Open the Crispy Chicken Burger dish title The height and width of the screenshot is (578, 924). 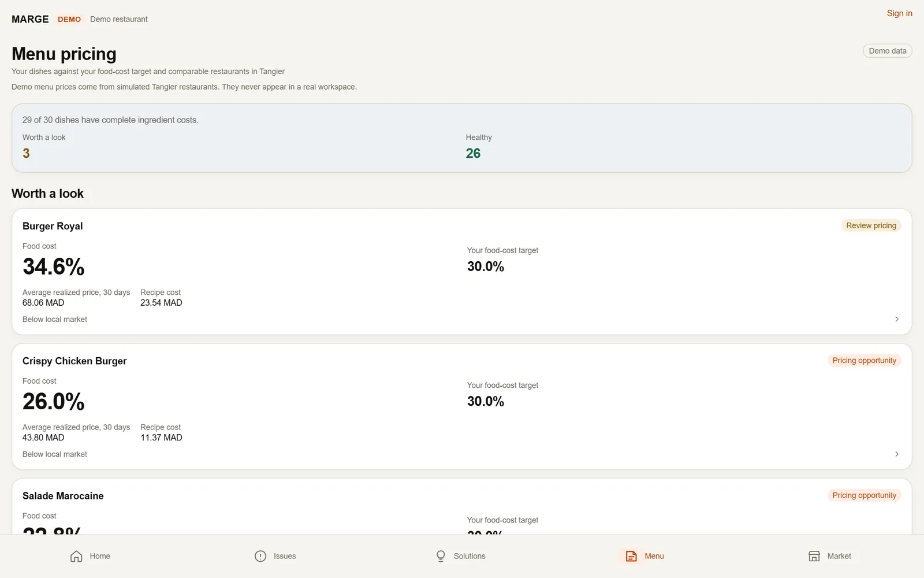pos(74,361)
